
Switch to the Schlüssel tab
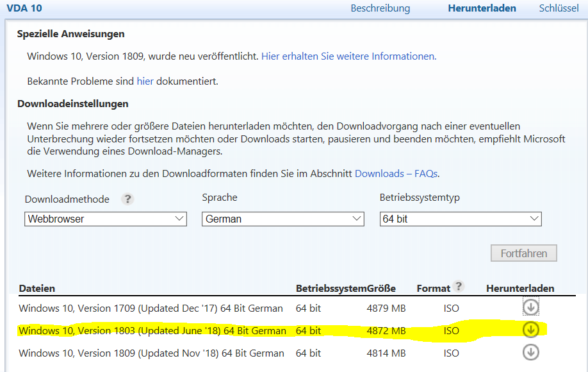point(559,8)
